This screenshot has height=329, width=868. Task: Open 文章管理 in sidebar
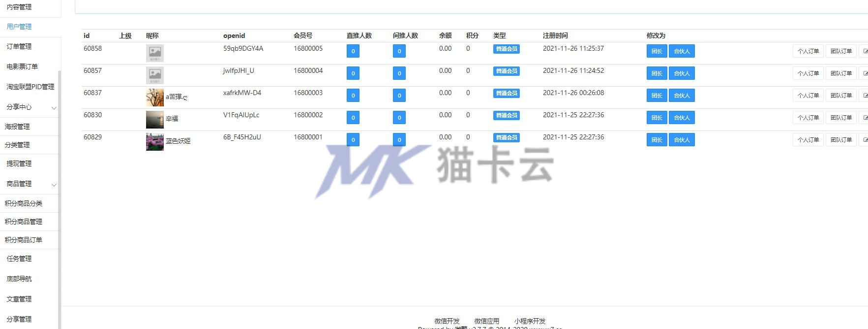(19, 299)
